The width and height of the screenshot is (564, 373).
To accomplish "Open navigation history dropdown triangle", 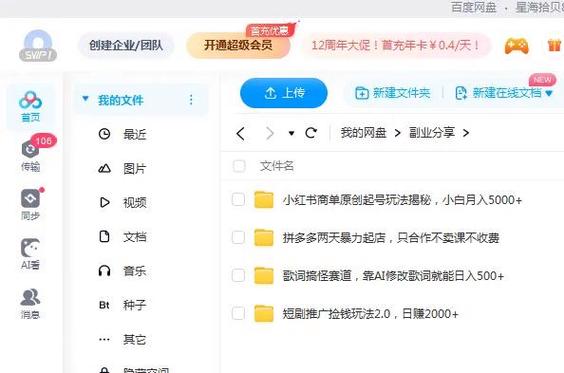I will click(291, 133).
